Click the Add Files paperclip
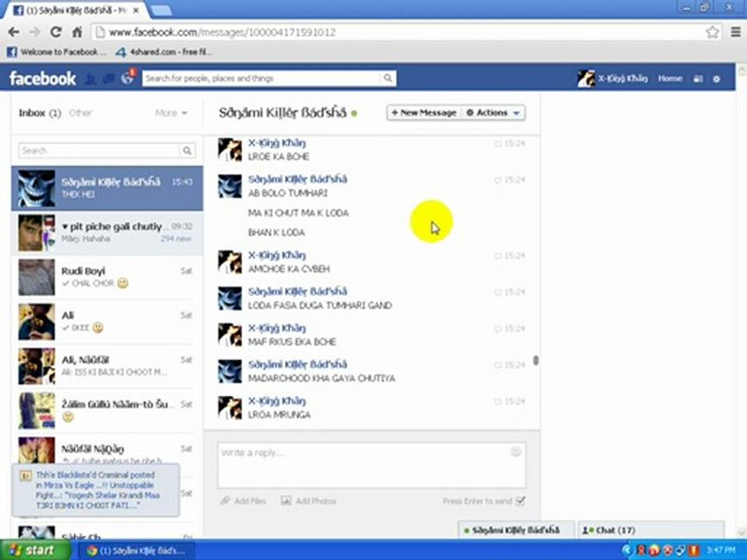The height and width of the screenshot is (560, 747). [x=225, y=501]
